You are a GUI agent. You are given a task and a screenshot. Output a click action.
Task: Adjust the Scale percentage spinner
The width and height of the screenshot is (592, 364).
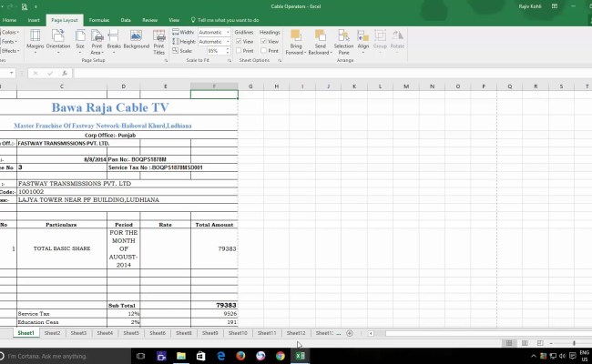[x=228, y=51]
